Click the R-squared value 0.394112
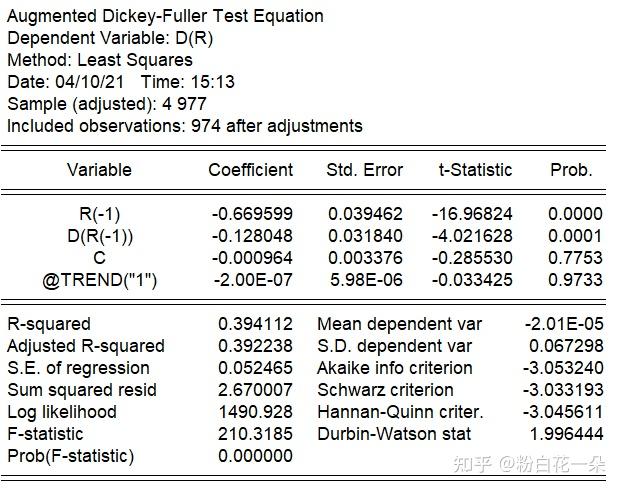Image resolution: width=622 pixels, height=490 pixels. click(x=256, y=324)
